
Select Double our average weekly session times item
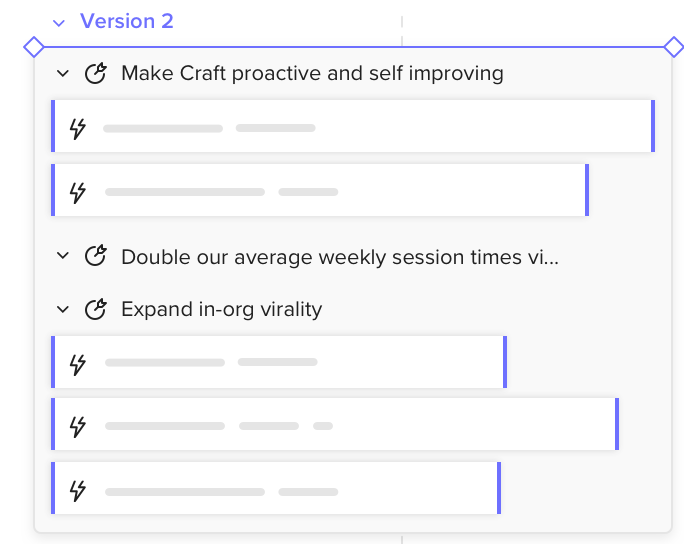[x=340, y=257]
